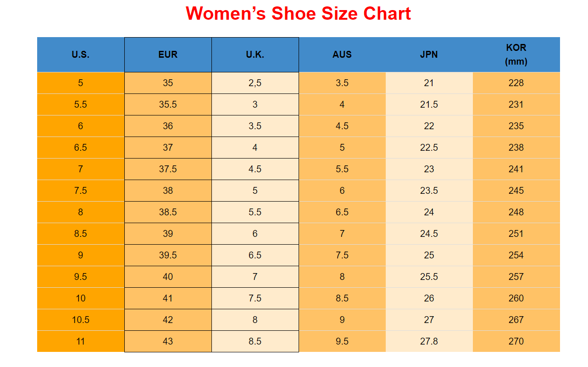
Task: Select the KOR cell with value 228
Action: 516,83
